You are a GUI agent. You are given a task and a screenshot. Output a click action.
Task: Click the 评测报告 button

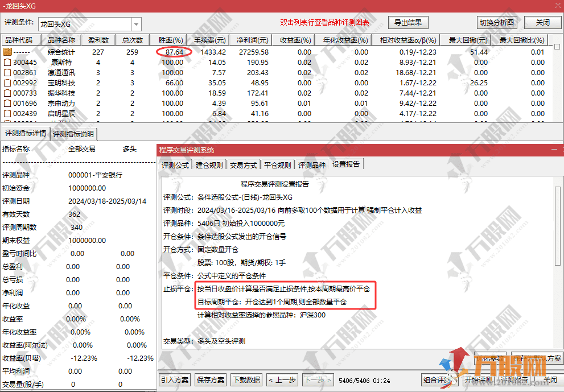click(514, 380)
